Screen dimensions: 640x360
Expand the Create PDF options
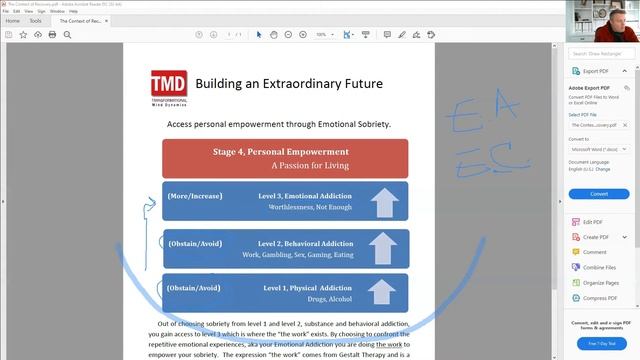tap(624, 237)
